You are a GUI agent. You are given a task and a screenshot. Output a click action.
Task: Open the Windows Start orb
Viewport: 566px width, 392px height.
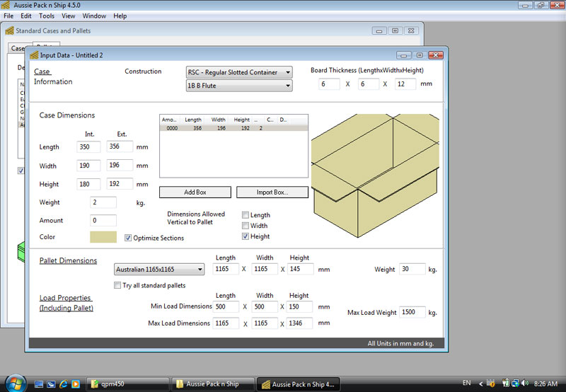coord(15,384)
